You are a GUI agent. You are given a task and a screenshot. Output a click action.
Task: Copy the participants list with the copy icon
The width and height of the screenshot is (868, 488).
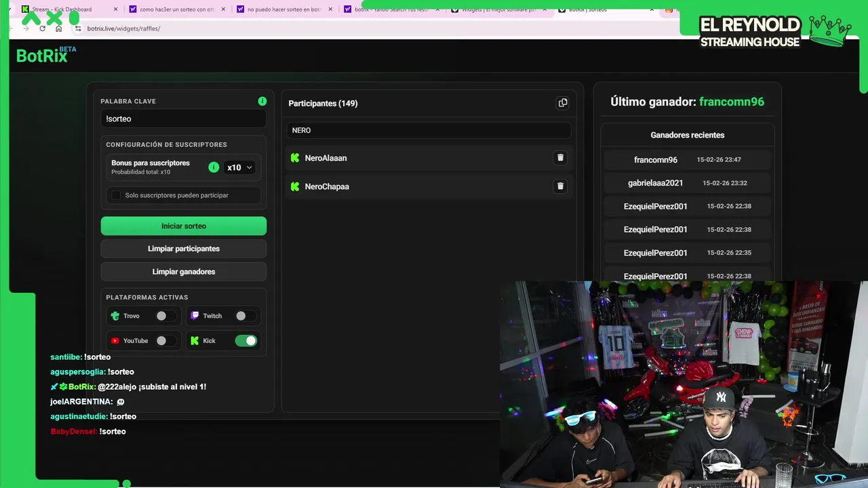point(563,103)
